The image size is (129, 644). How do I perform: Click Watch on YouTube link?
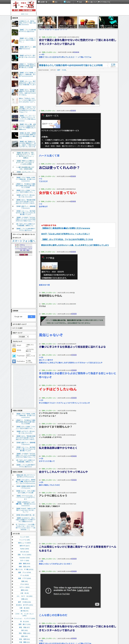click(62, 594)
